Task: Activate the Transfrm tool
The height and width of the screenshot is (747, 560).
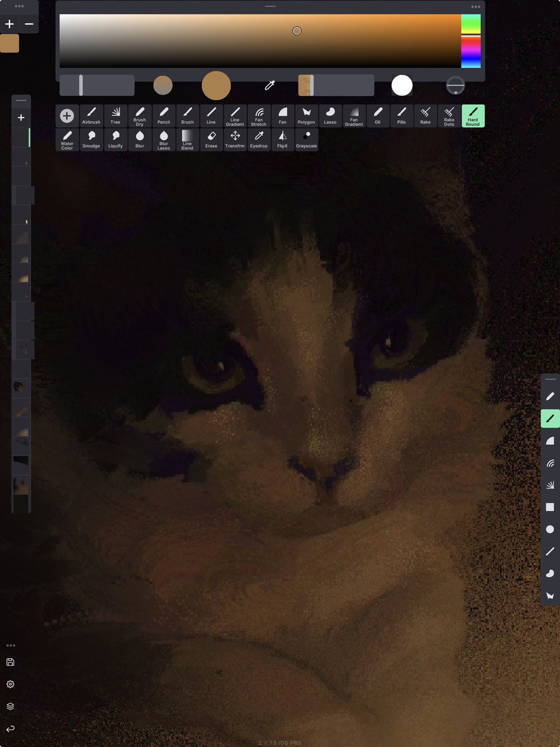Action: click(235, 140)
